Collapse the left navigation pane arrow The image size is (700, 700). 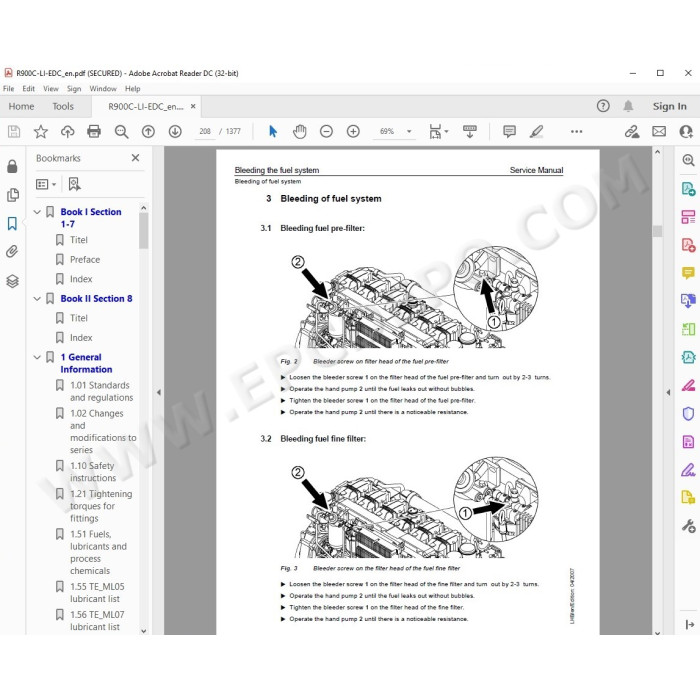pyautogui.click(x=158, y=392)
